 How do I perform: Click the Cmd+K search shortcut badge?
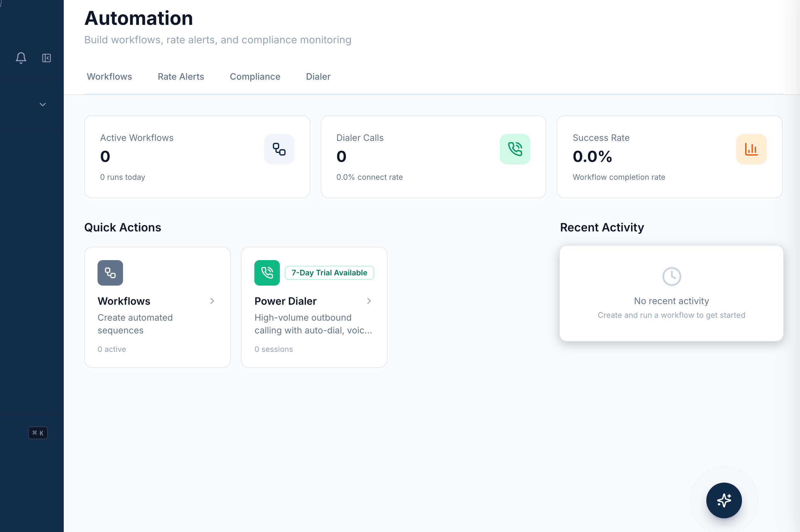coord(38,433)
